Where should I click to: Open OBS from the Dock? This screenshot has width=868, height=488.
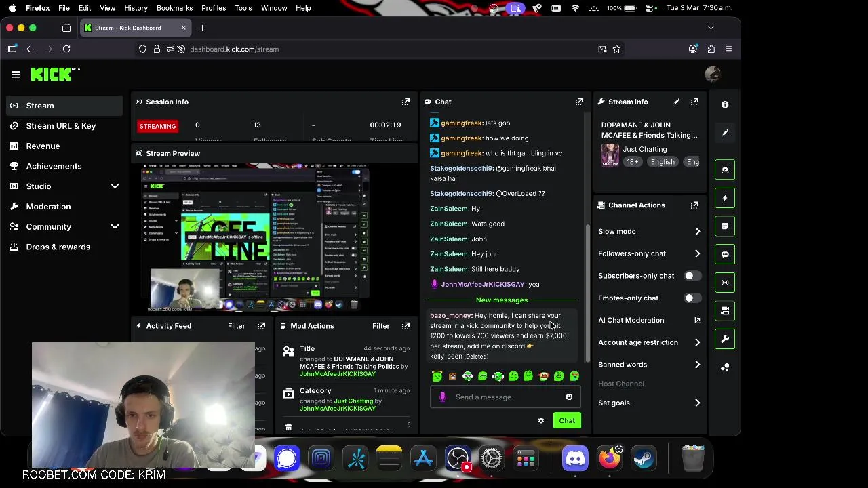(x=458, y=459)
